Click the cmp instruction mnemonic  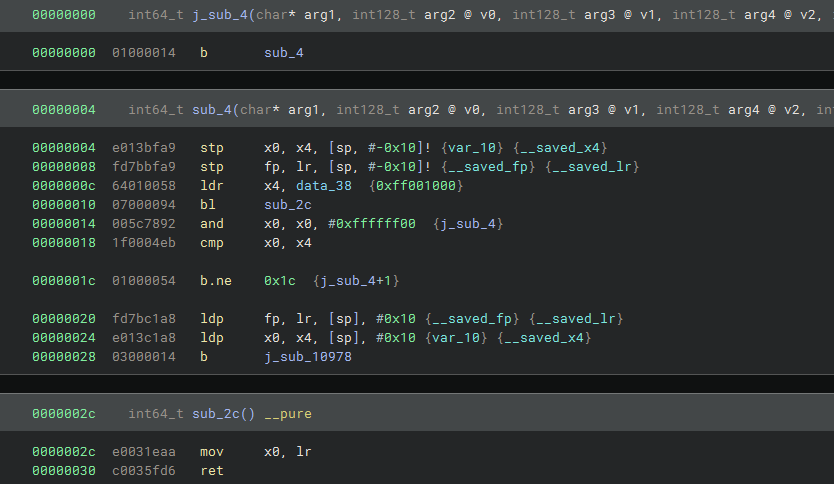[212, 243]
